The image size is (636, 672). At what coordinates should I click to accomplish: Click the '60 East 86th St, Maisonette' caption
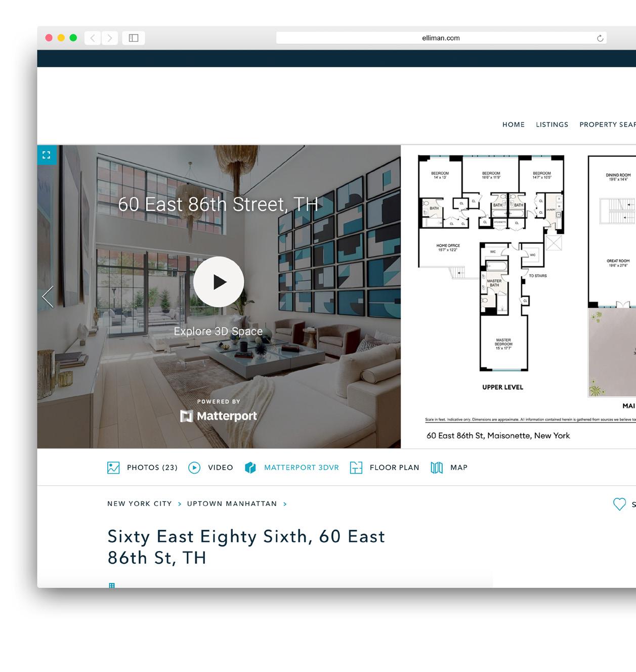coord(498,436)
